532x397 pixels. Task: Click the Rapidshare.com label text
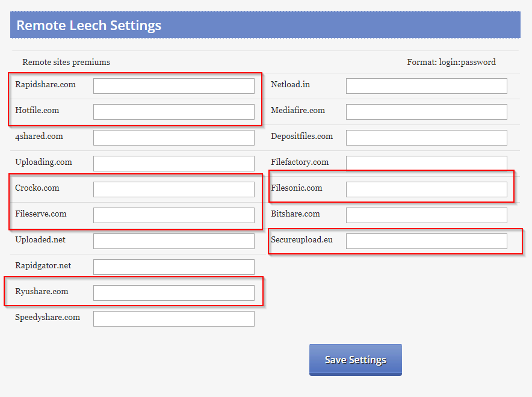[46, 85]
